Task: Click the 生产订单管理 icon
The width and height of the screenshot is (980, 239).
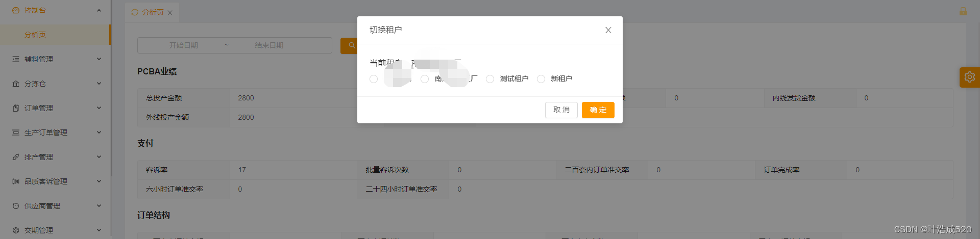Action: 16,132
